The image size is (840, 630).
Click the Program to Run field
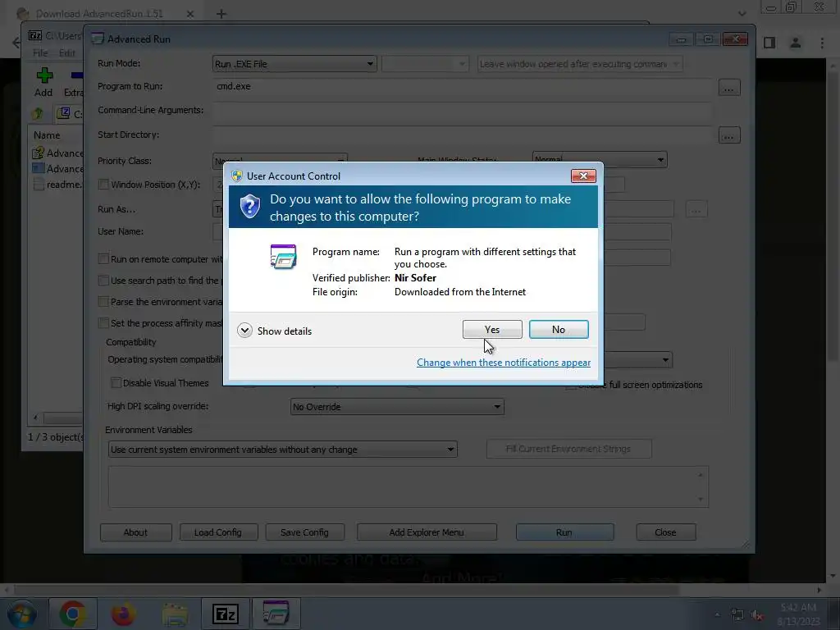tap(463, 86)
